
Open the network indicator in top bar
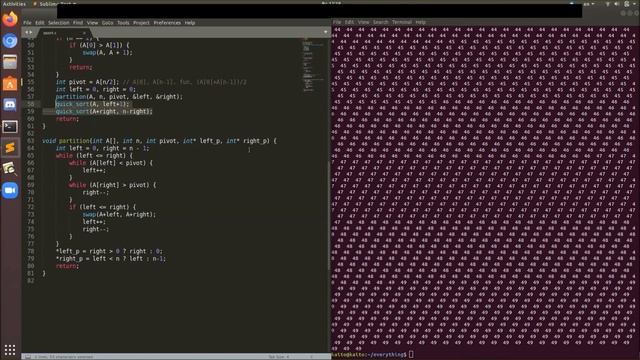coord(607,4)
